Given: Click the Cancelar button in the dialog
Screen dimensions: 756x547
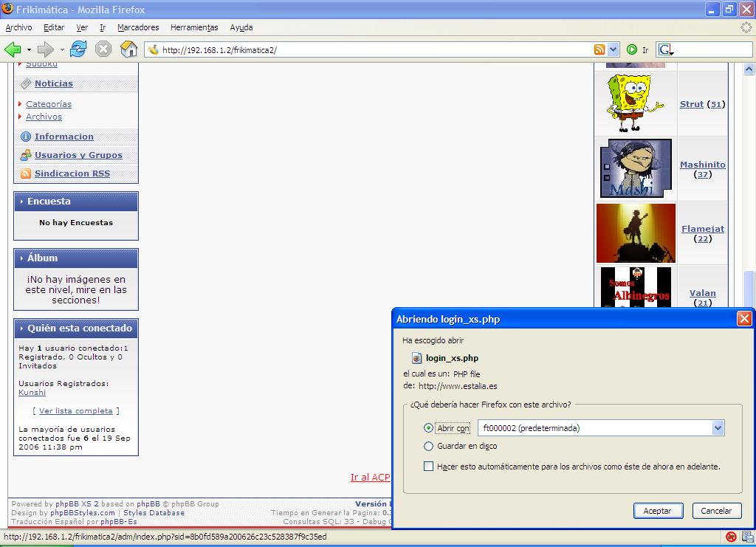Looking at the screenshot, I should (716, 511).
